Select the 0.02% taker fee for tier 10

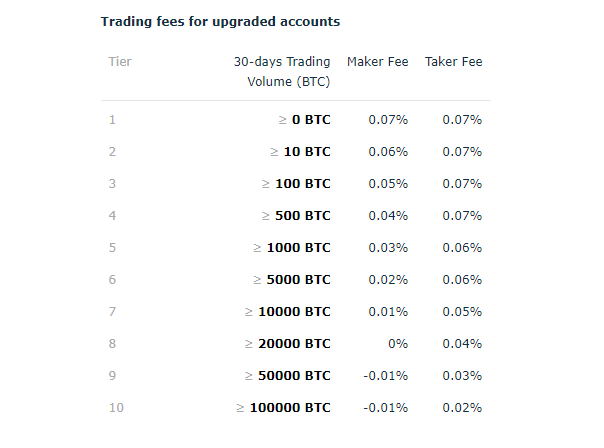[462, 408]
